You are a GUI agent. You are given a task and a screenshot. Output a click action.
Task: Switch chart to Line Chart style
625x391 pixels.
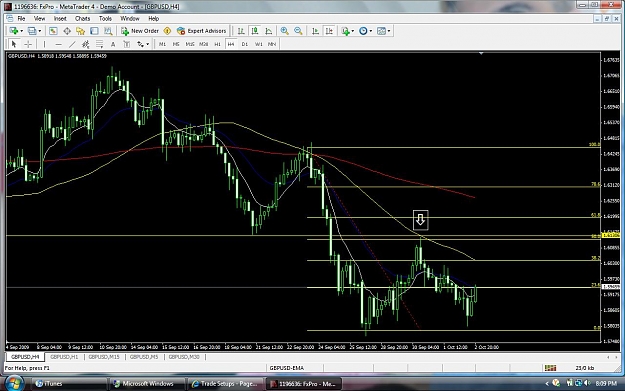pos(269,31)
